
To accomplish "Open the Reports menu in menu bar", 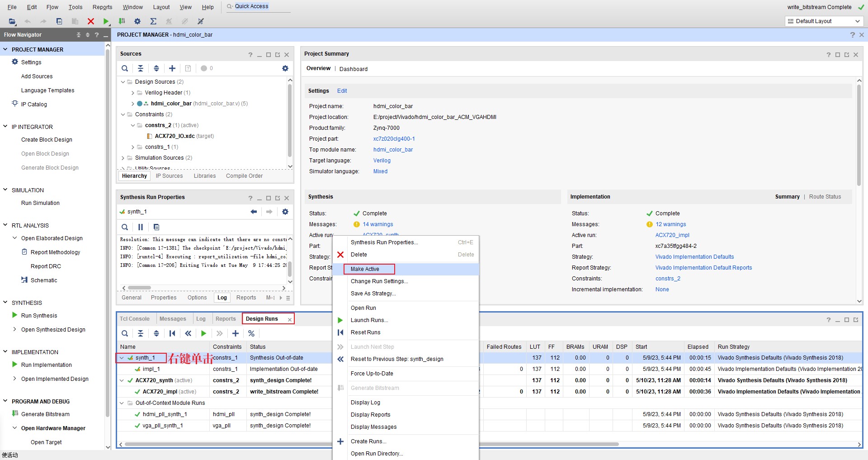I will [x=102, y=7].
